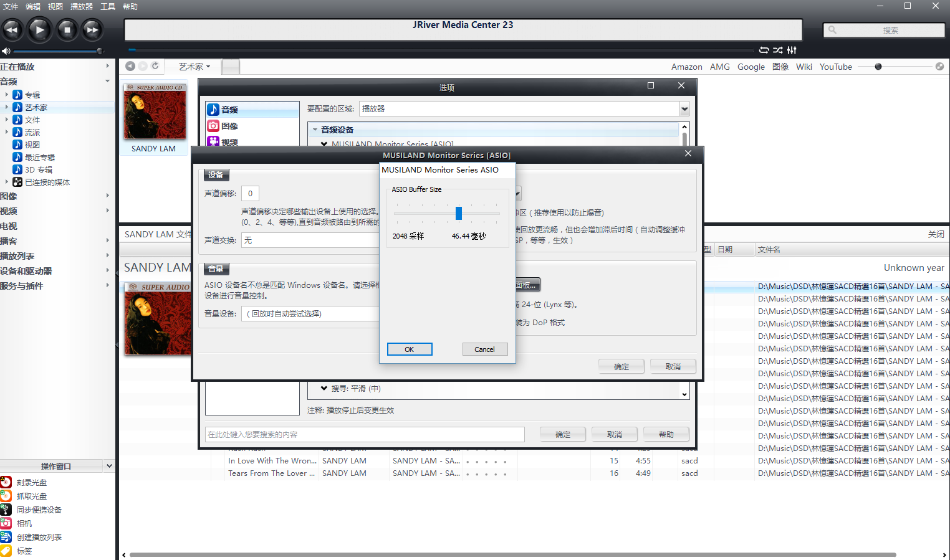This screenshot has width=950, height=560.
Task: Click the 刻录光盘 disc burning icon
Action: pyautogui.click(x=6, y=482)
